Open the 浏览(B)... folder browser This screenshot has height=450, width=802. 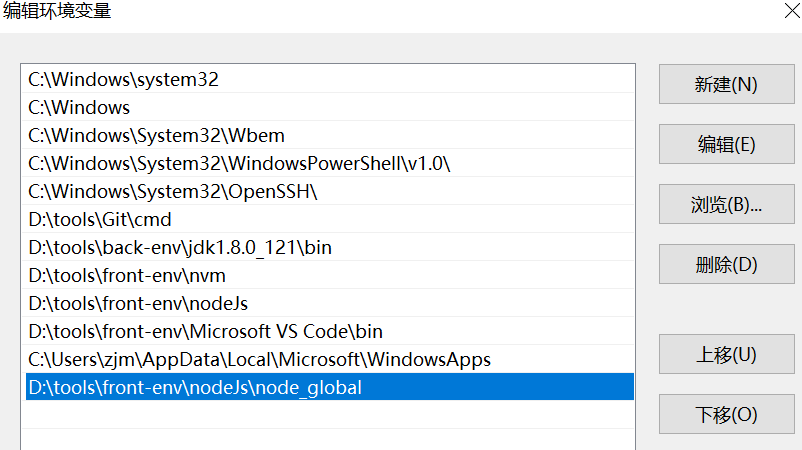(x=726, y=204)
